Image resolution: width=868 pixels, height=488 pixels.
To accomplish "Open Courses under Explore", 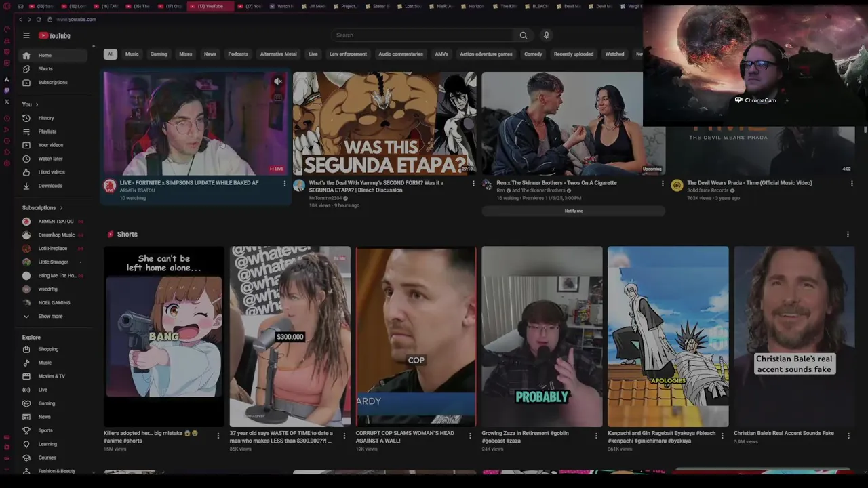I will point(54,457).
